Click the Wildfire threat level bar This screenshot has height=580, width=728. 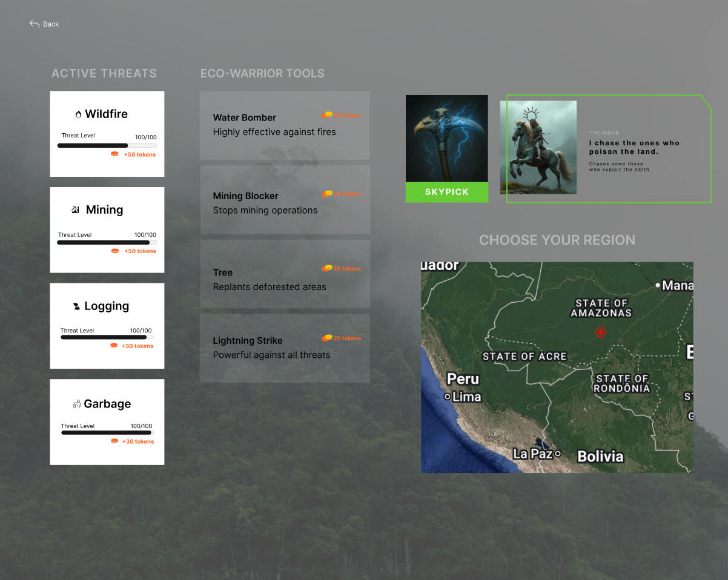click(x=107, y=145)
